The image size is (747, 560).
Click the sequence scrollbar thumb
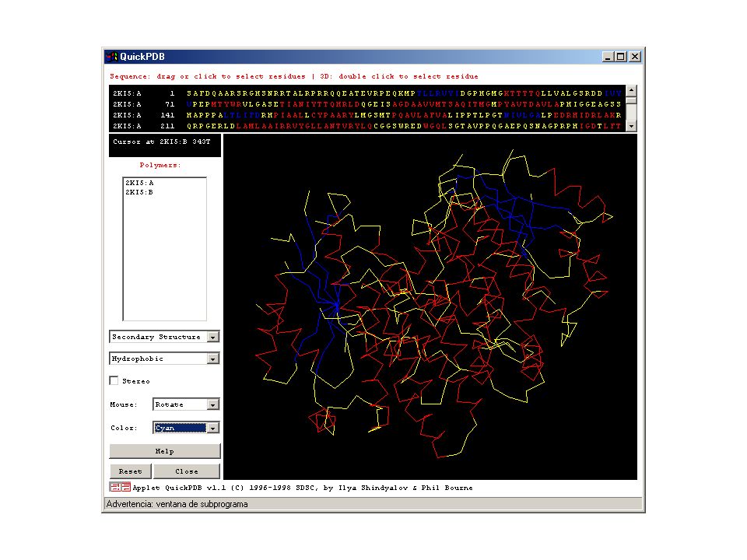click(631, 100)
